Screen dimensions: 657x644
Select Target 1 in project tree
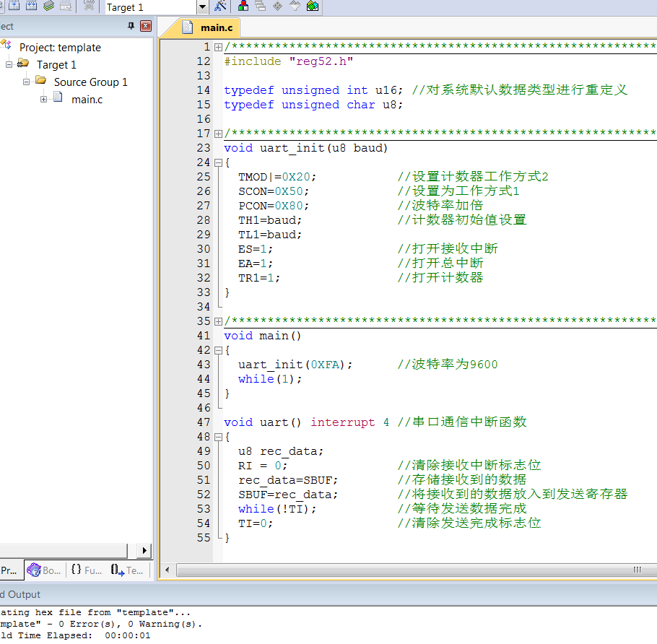(x=56, y=65)
